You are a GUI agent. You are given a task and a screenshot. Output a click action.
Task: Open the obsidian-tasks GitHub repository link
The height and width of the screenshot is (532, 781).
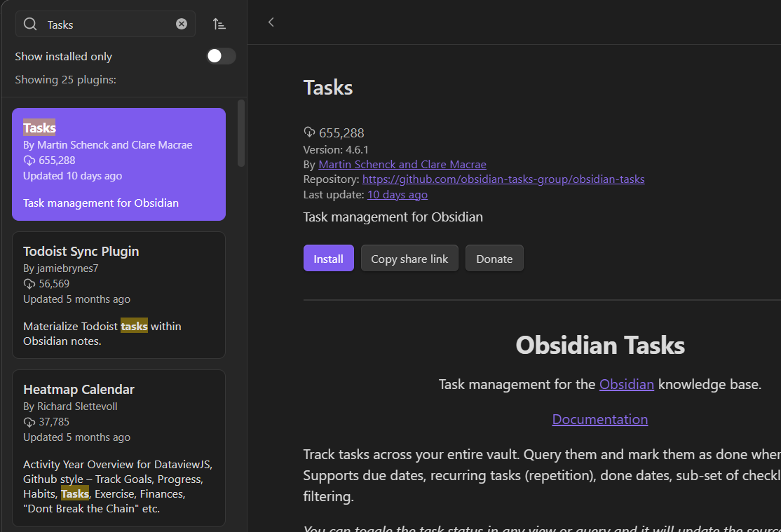503,179
